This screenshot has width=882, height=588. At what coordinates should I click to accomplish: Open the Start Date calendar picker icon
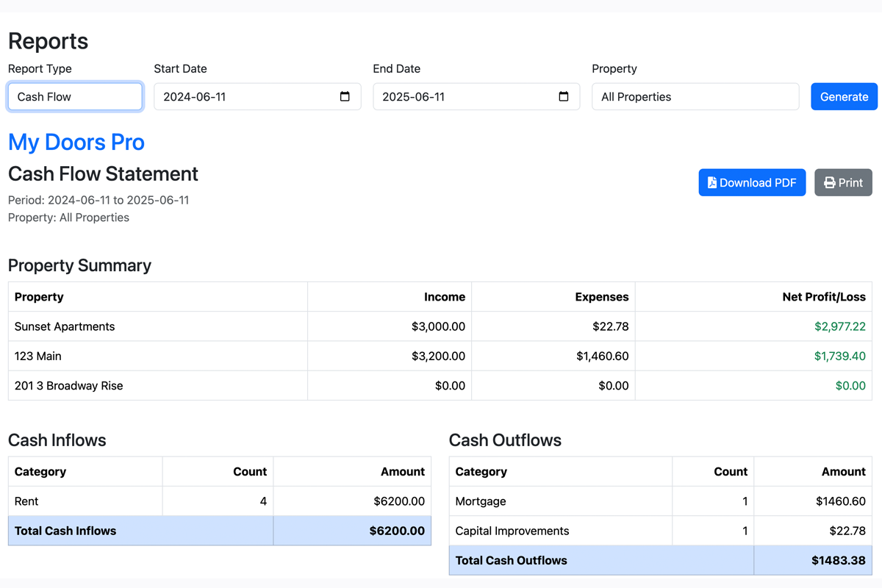pyautogui.click(x=345, y=96)
